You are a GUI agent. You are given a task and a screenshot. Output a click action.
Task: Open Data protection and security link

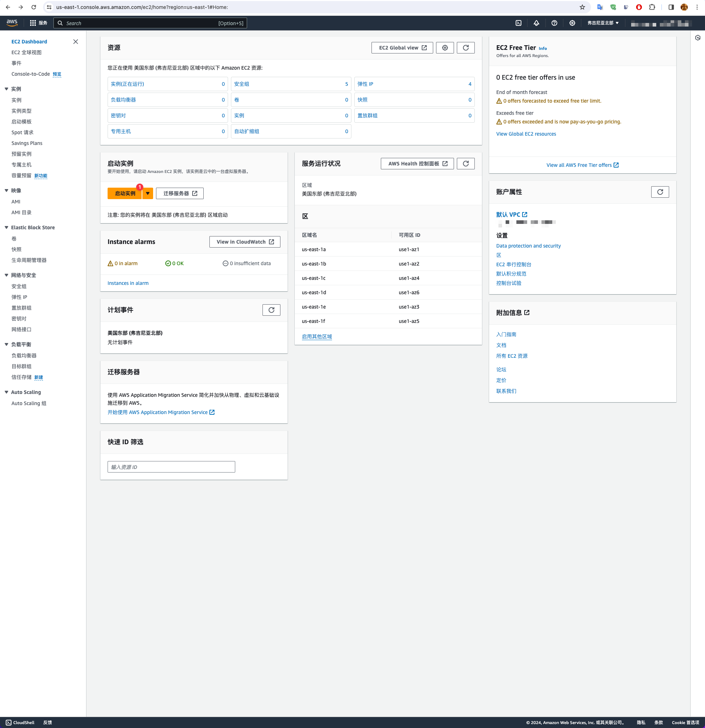click(529, 246)
